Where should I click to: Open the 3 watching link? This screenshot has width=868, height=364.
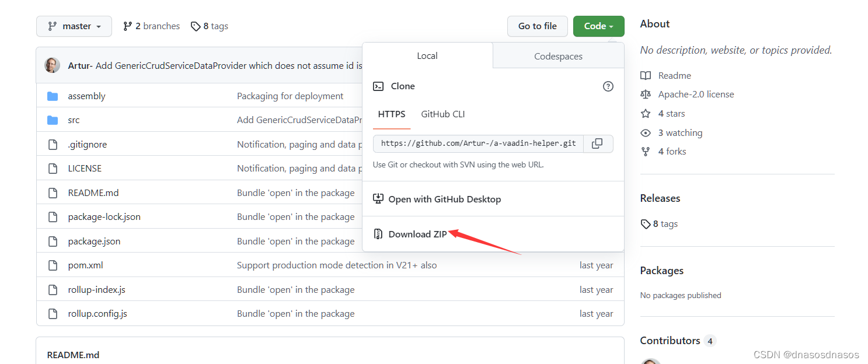point(681,133)
